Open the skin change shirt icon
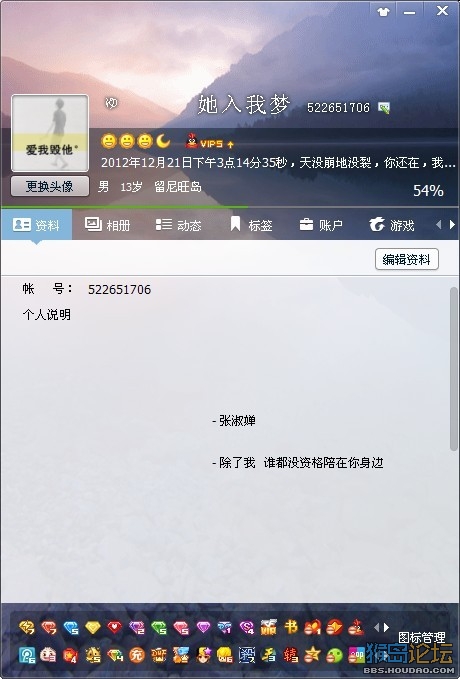The width and height of the screenshot is (460, 679). [383, 12]
